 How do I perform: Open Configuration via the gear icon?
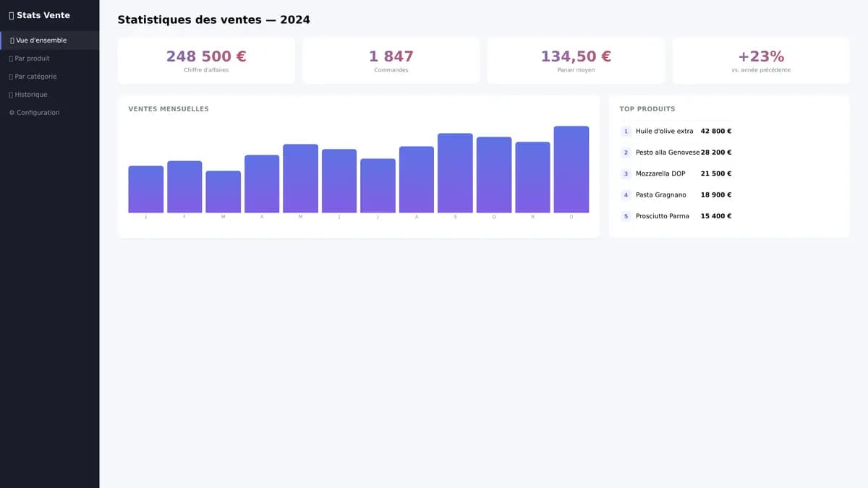click(x=11, y=112)
